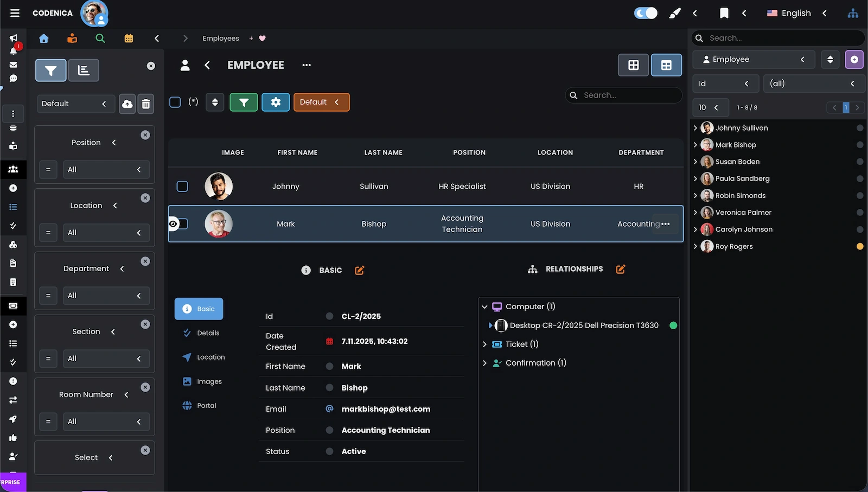Open the paintbrush theme icon

pos(674,14)
